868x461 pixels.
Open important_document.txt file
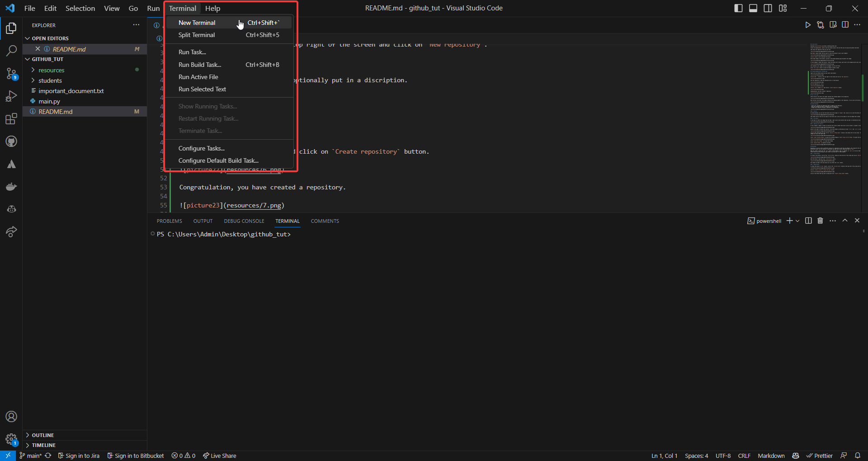click(x=85, y=91)
